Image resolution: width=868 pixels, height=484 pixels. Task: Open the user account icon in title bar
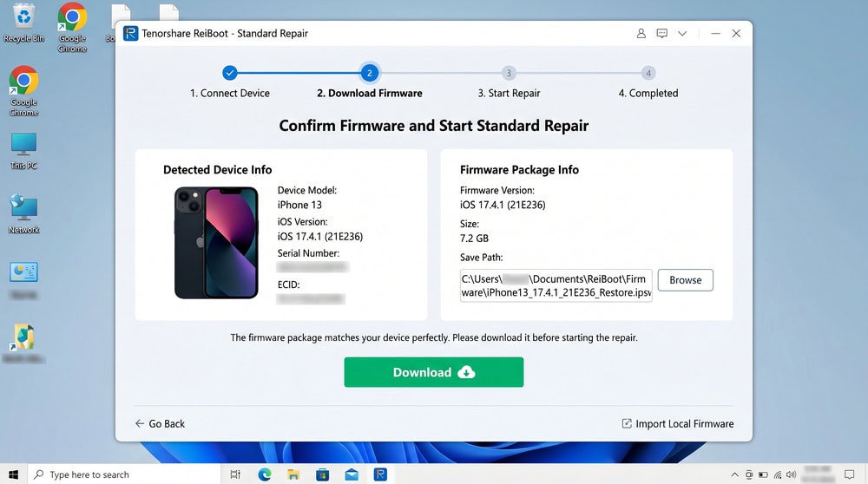click(641, 34)
